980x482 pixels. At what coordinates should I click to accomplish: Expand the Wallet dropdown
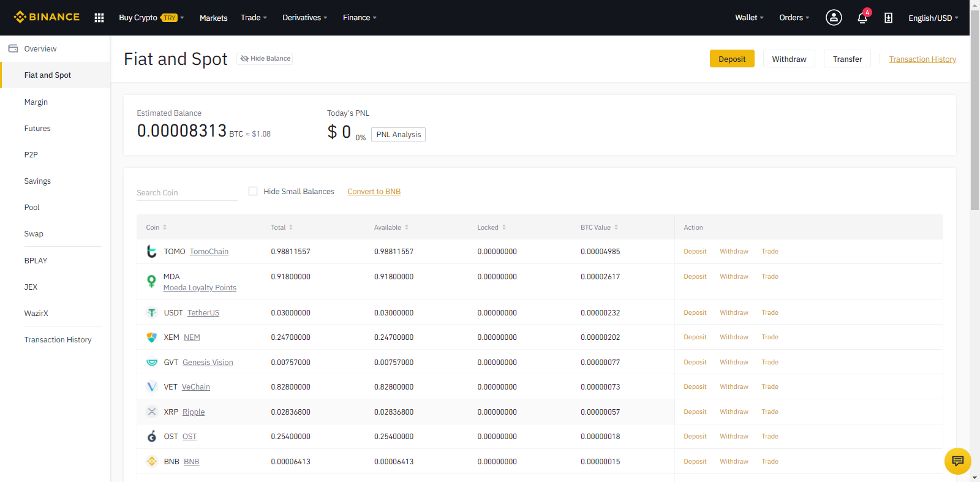pyautogui.click(x=749, y=18)
